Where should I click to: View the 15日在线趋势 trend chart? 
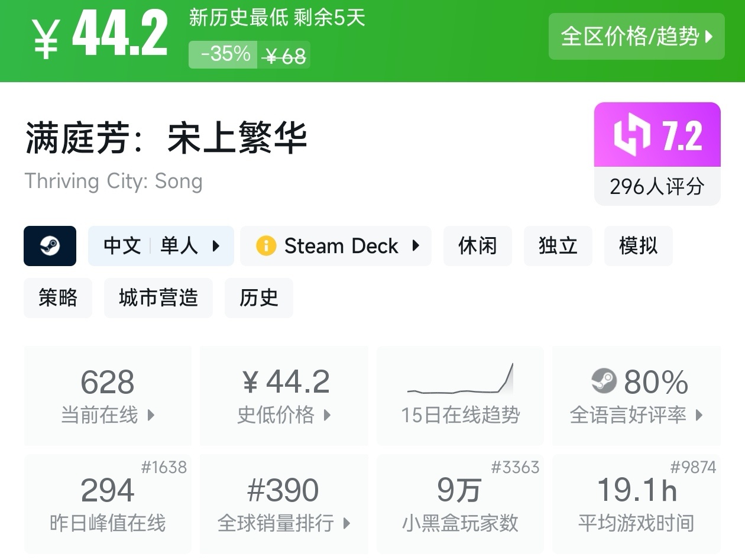[460, 395]
